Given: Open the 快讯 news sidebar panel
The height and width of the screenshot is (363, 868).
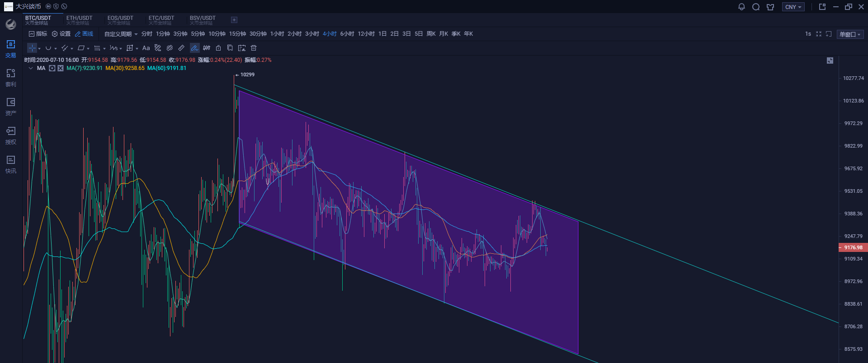Looking at the screenshot, I should click(x=11, y=164).
